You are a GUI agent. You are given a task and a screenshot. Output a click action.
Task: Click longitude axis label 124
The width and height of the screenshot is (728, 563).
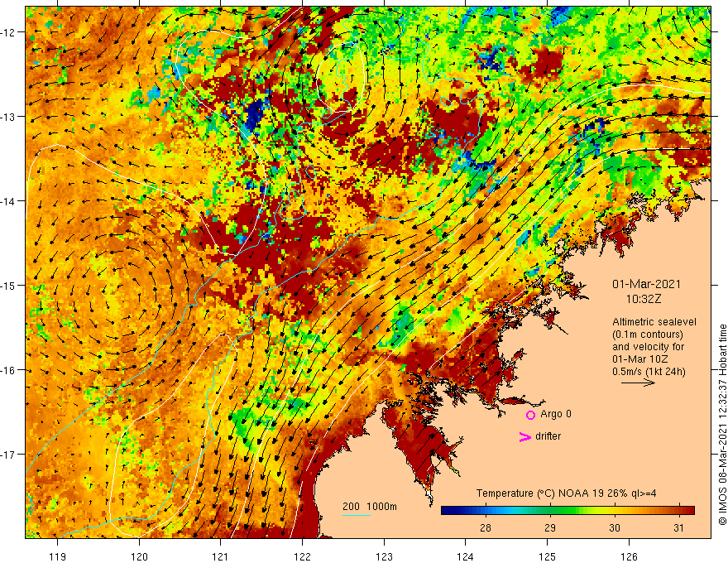click(x=466, y=556)
